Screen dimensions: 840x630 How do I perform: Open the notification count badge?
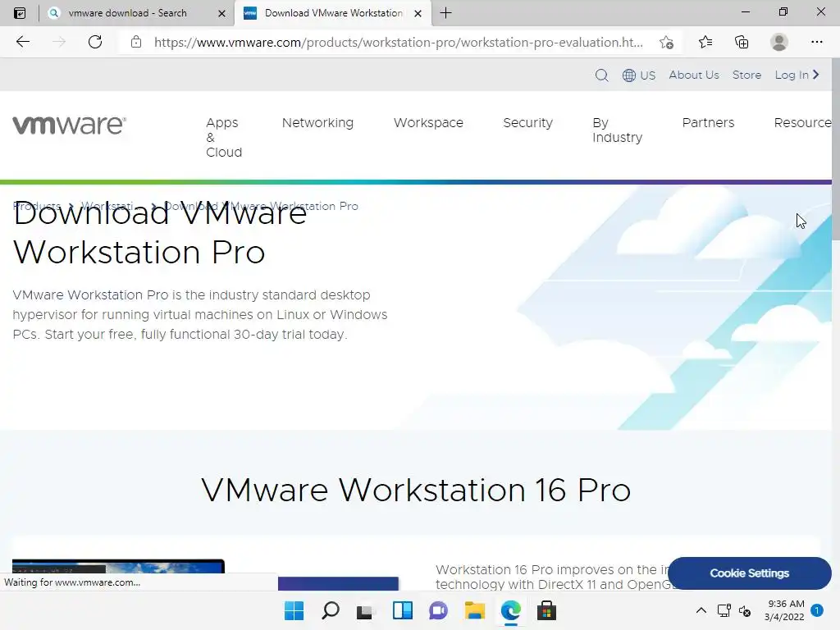tap(817, 610)
